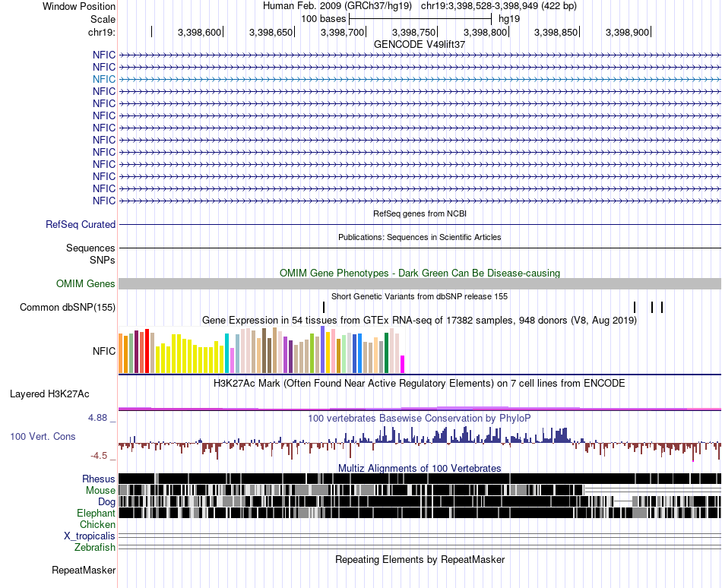Select the Elephant alignment label
Screen dimensions: 722x588
click(x=96, y=513)
